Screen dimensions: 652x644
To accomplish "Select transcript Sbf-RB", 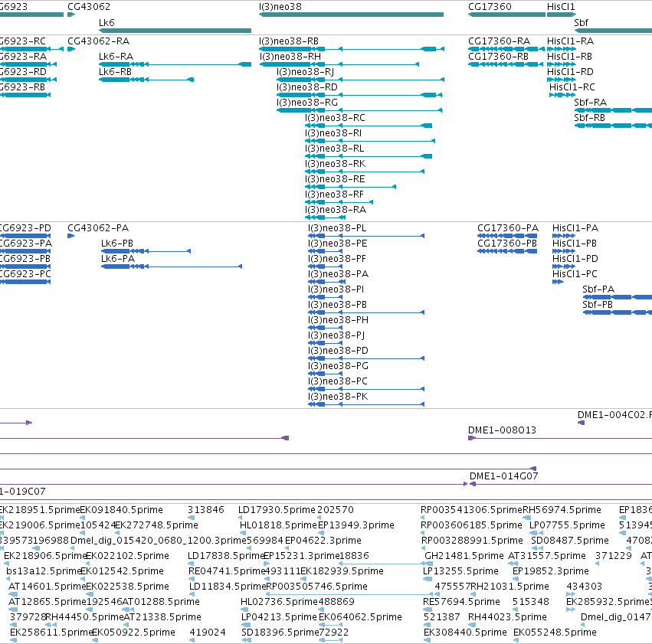I will pyautogui.click(x=590, y=118).
